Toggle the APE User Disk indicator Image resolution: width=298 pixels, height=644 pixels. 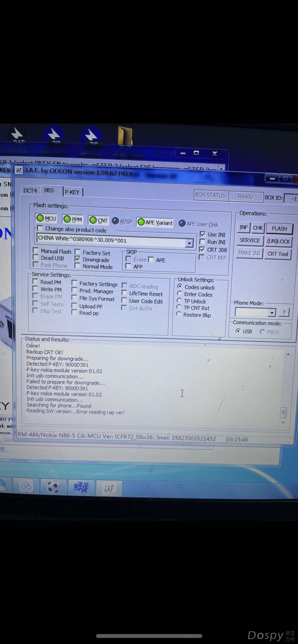(x=198, y=224)
